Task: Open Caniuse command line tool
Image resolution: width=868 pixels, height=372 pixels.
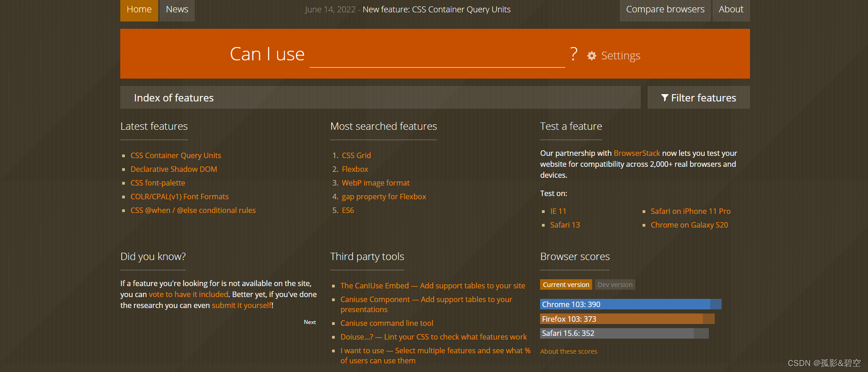Action: (x=387, y=323)
